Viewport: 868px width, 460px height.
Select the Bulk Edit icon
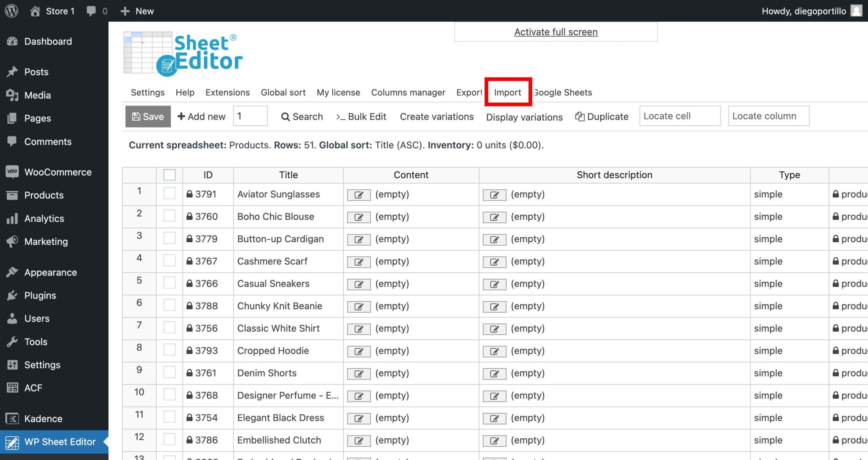point(341,116)
